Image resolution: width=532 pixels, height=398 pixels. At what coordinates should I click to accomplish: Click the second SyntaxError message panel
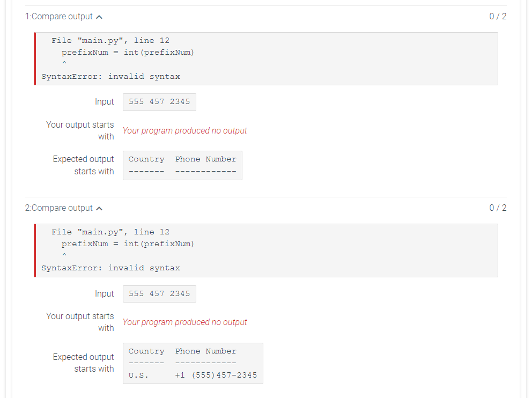[x=265, y=250]
